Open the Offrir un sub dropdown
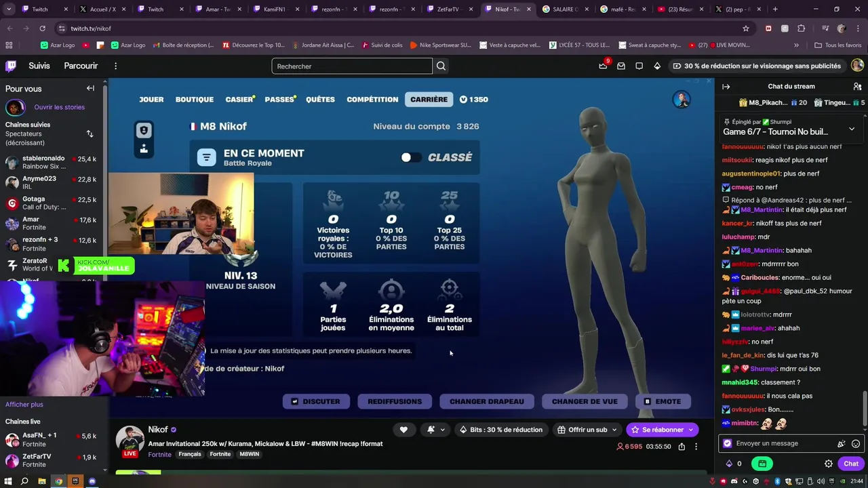Viewport: 868px width, 488px height. [x=587, y=430]
